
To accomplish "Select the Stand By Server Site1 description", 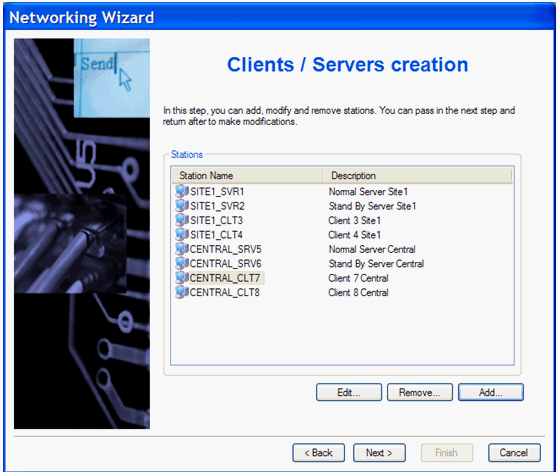I will (372, 206).
